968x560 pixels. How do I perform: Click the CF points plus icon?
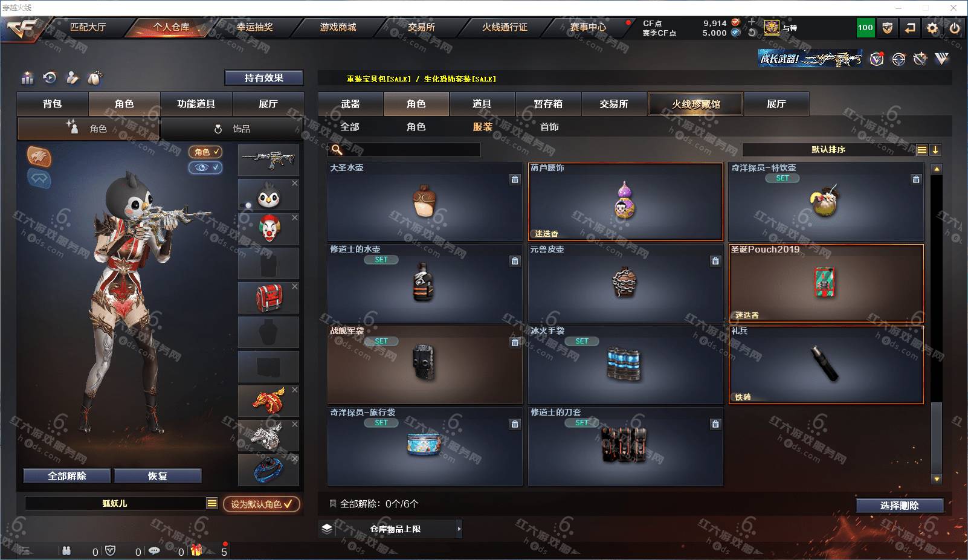752,22
